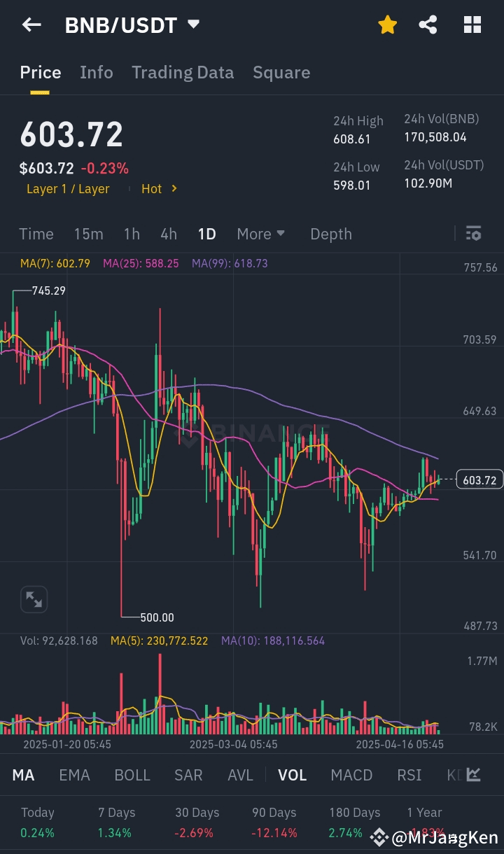Toggle the favorite star for BNB/USDT

[387, 25]
